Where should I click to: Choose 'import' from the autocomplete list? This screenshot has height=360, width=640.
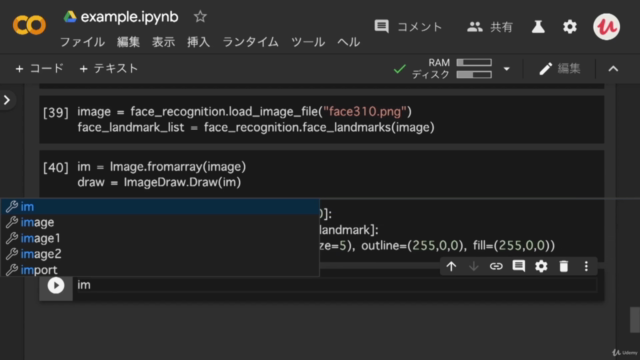(160, 269)
